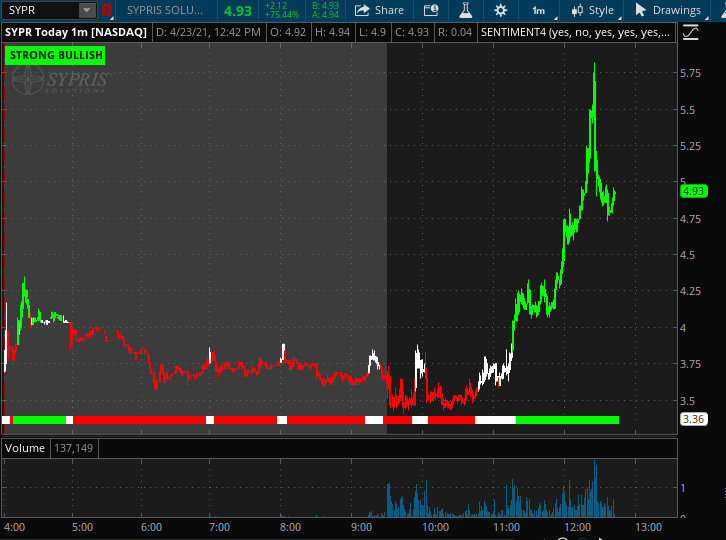
Task: Click the low value L: 4.9
Action: (372, 32)
